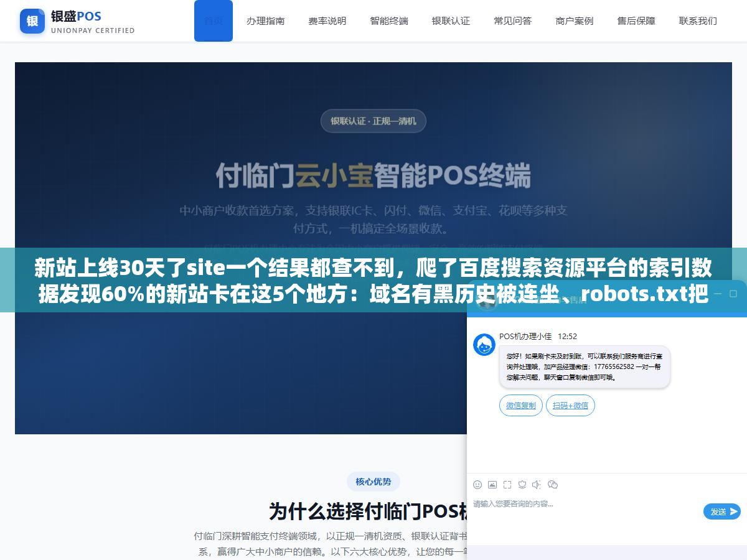Click the 银联认证 · 正规一清机 badge
The width and height of the screenshot is (747, 560).
(x=374, y=121)
